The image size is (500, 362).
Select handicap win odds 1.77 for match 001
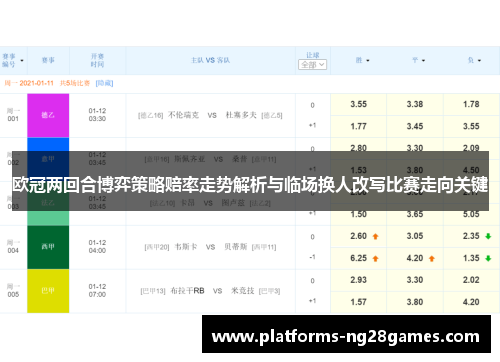[358, 126]
